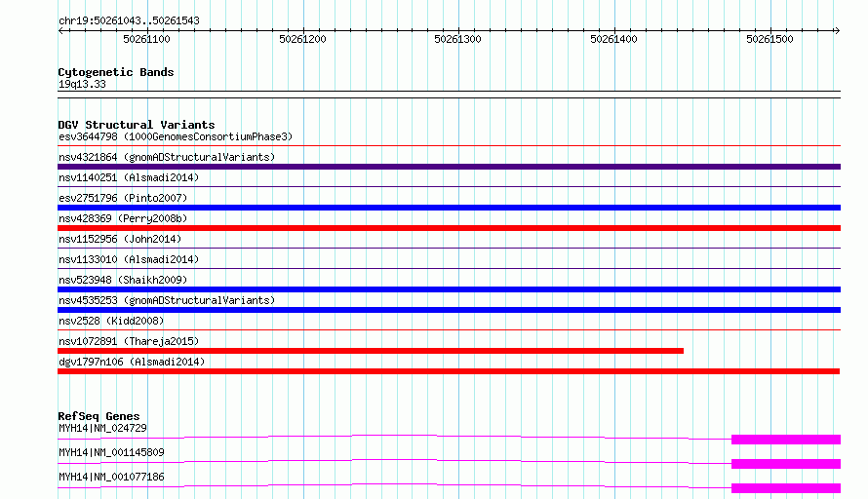Click the left arrow of the ruler
The image size is (868, 499).
pyautogui.click(x=61, y=30)
